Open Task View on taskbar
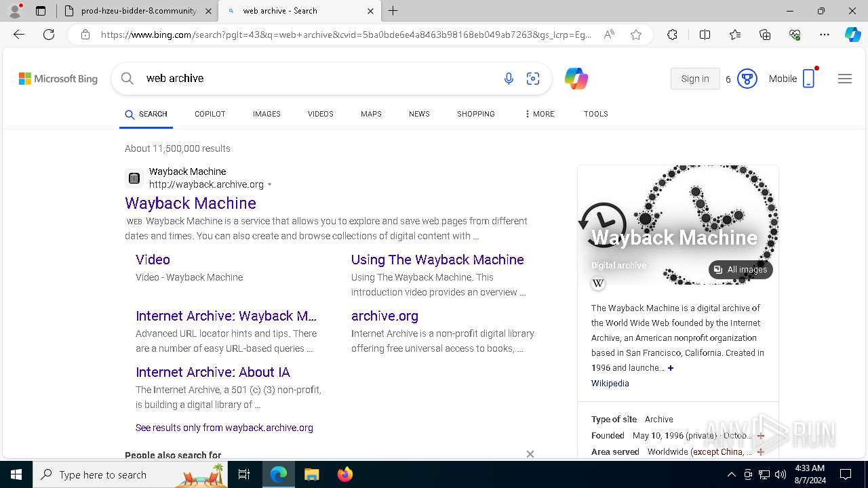 (x=244, y=474)
